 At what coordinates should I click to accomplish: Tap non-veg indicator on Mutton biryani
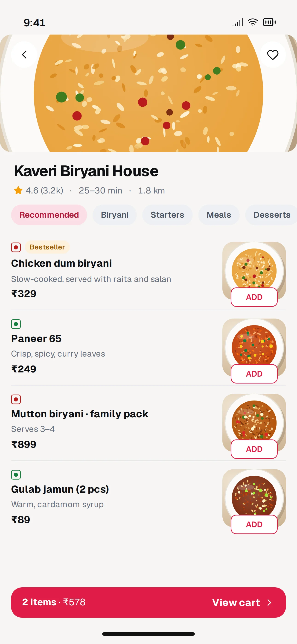click(x=16, y=399)
